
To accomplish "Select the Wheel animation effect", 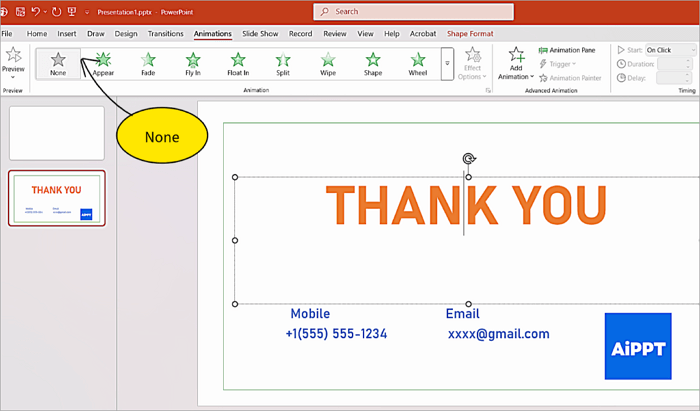I will coord(417,63).
